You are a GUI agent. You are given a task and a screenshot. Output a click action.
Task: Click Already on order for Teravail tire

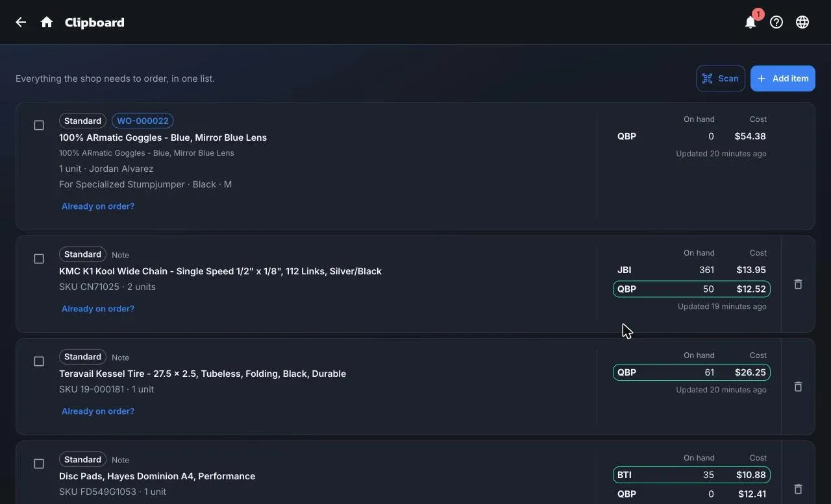click(x=98, y=411)
